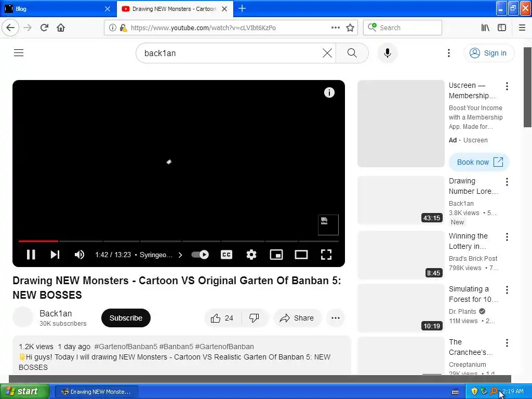This screenshot has width=532, height=399.
Task: Click the Firefox Search box
Action: (x=403, y=28)
